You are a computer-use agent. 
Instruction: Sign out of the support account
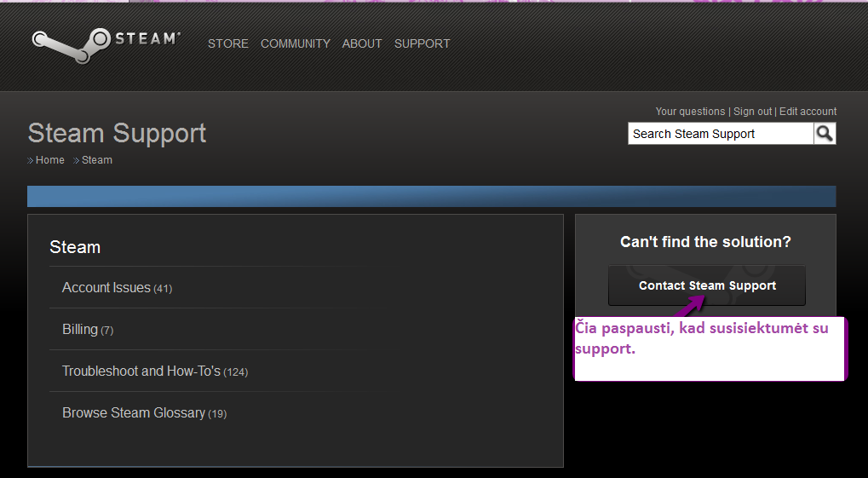(752, 112)
